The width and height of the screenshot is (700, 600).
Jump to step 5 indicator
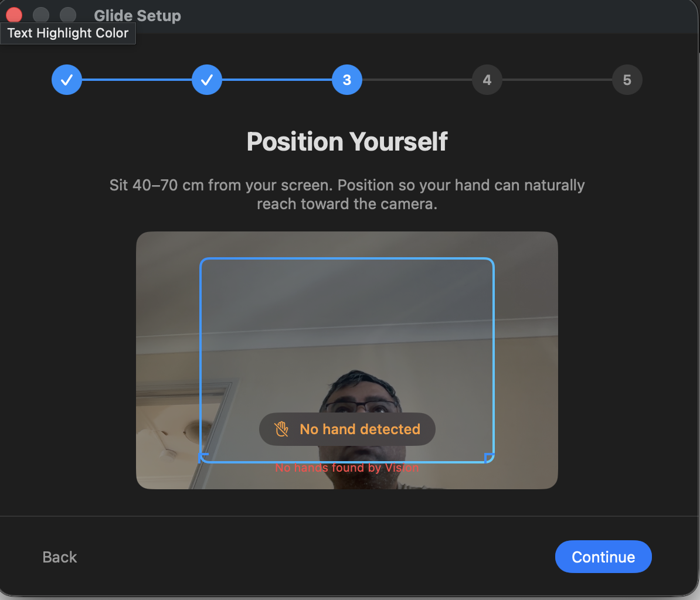click(x=627, y=80)
